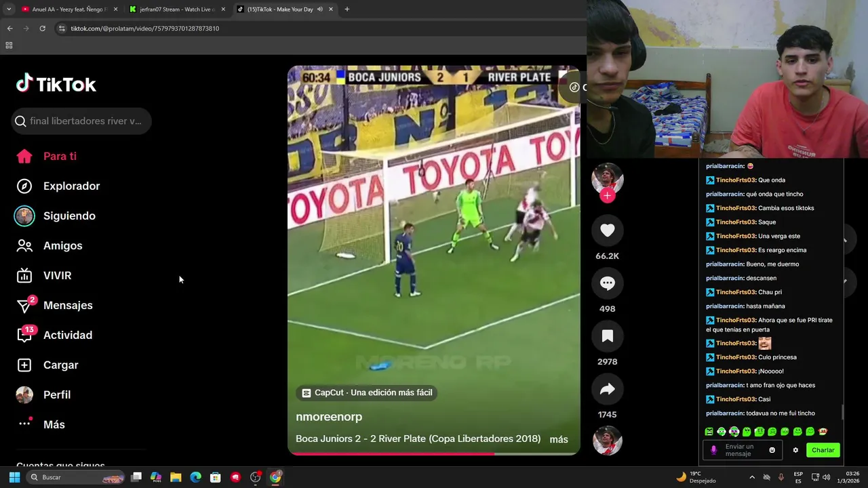Viewport: 868px width, 488px height.
Task: Like the video with heart icon
Action: tap(608, 230)
